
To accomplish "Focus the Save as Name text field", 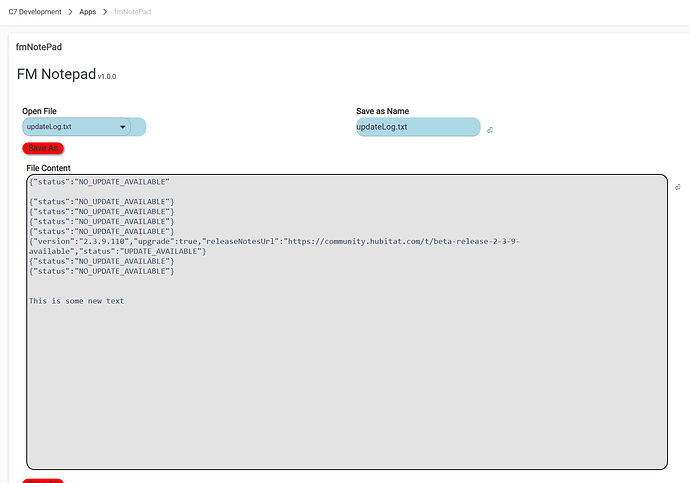I will click(417, 127).
